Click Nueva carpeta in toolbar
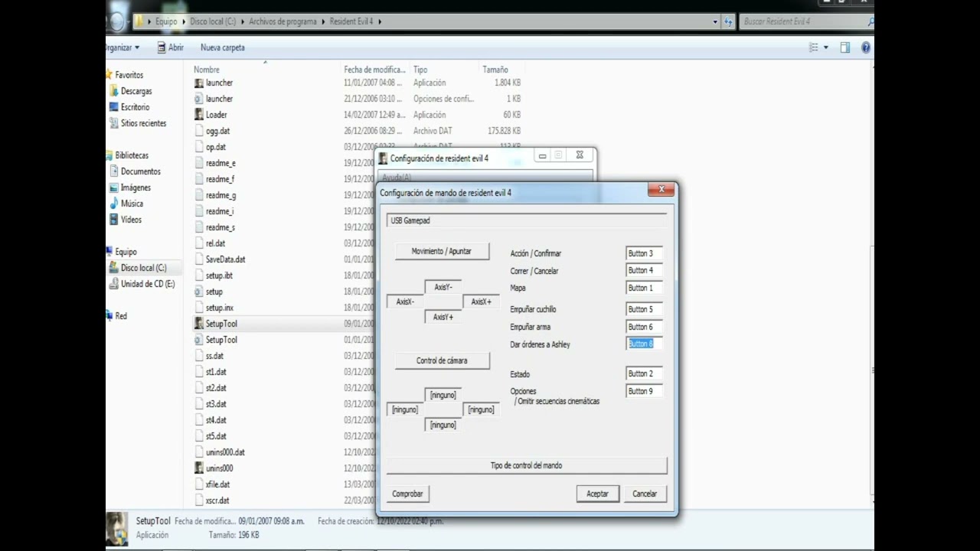This screenshot has width=980, height=551. pyautogui.click(x=223, y=47)
